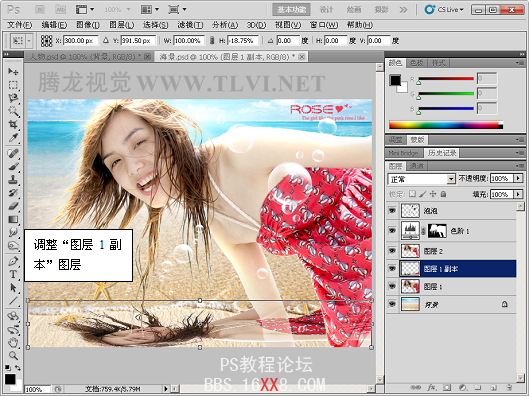This screenshot has height=396, width=529.
Task: Expand the opacity 不透明度 slider arrow
Action: (x=518, y=178)
